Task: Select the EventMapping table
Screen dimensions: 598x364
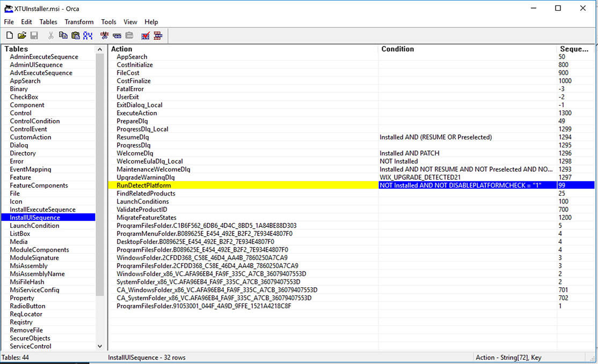Action: click(31, 169)
